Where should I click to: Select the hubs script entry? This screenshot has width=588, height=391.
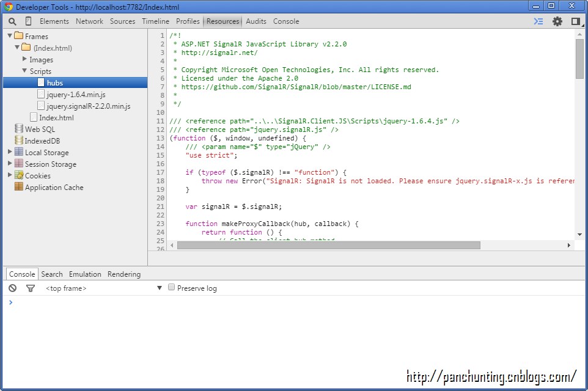pyautogui.click(x=75, y=82)
